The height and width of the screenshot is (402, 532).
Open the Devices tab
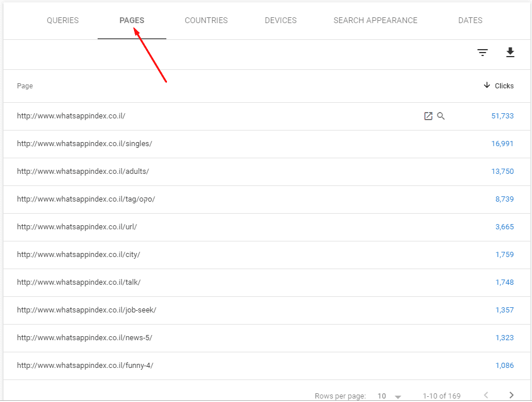point(281,20)
